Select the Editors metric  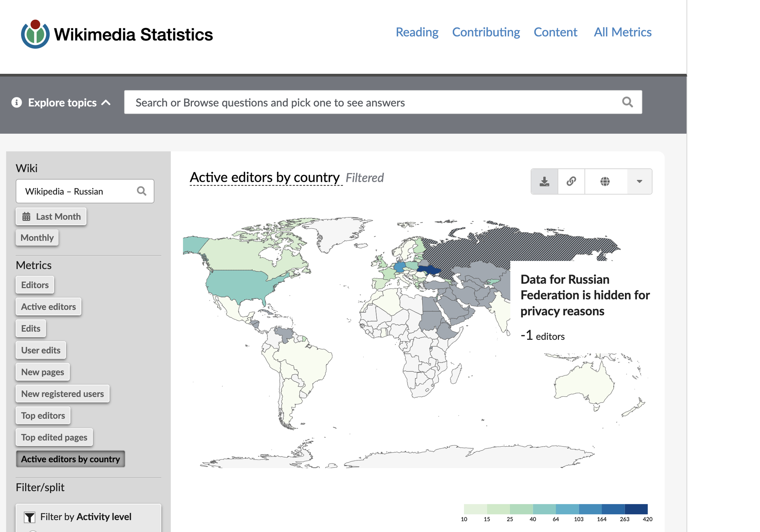pos(35,285)
